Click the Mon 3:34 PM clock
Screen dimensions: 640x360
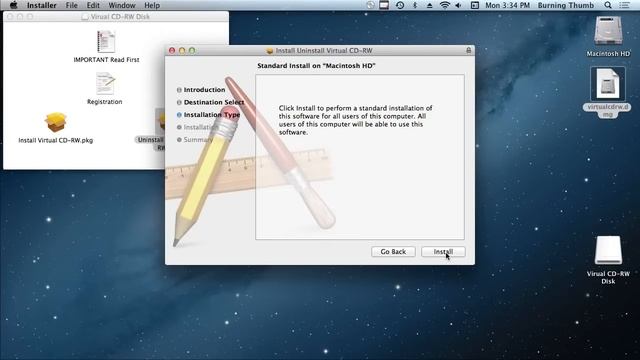[x=507, y=5]
